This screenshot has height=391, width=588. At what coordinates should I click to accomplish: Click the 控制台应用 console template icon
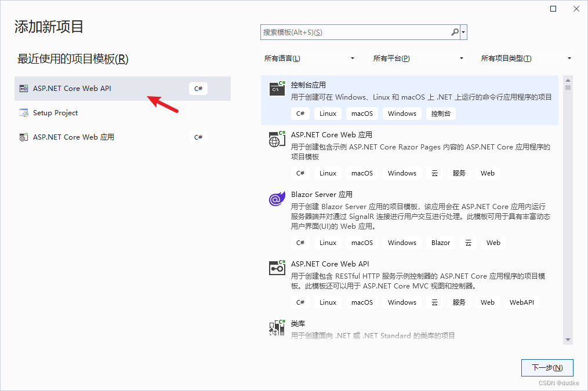pyautogui.click(x=277, y=89)
